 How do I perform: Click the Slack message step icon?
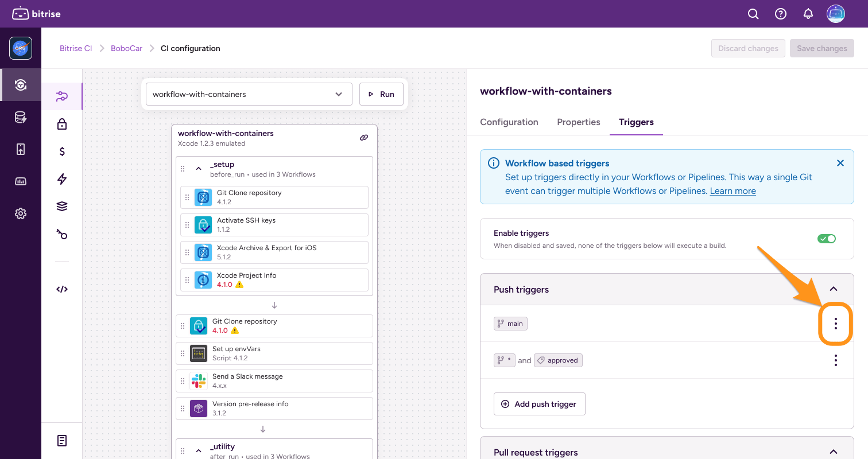(x=199, y=381)
